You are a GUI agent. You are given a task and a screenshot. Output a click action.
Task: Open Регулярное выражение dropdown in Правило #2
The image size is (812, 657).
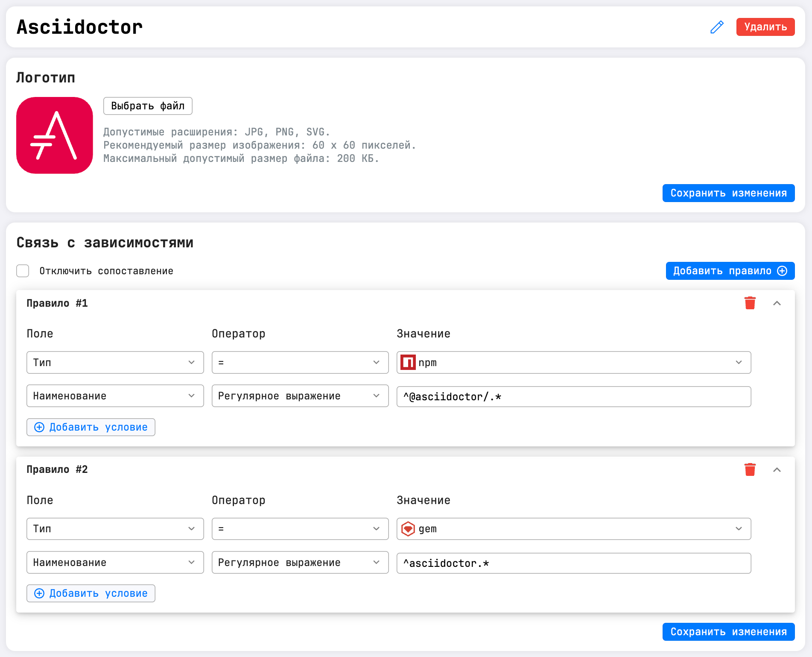[x=300, y=562]
